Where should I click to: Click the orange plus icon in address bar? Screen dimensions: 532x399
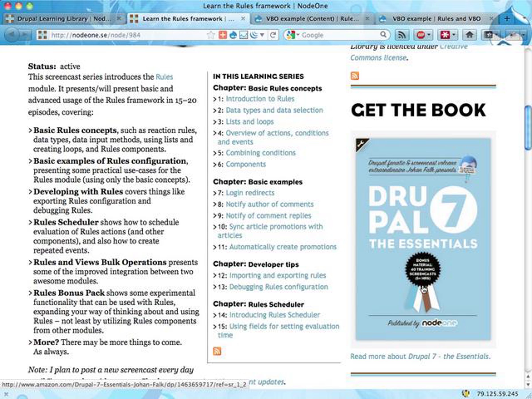pyautogui.click(x=223, y=35)
